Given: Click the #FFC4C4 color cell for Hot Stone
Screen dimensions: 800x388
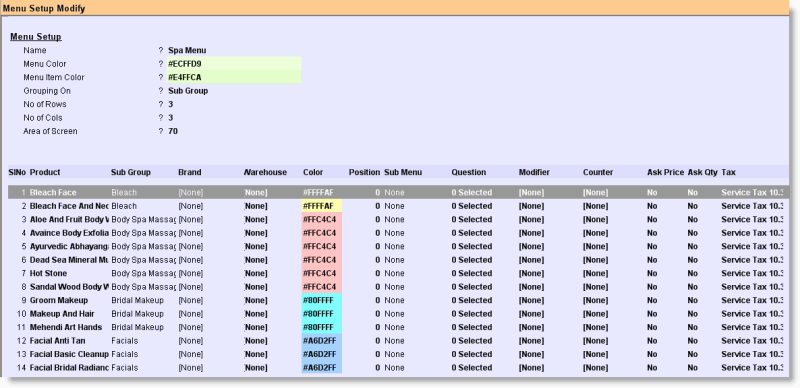Looking at the screenshot, I should coord(321,274).
